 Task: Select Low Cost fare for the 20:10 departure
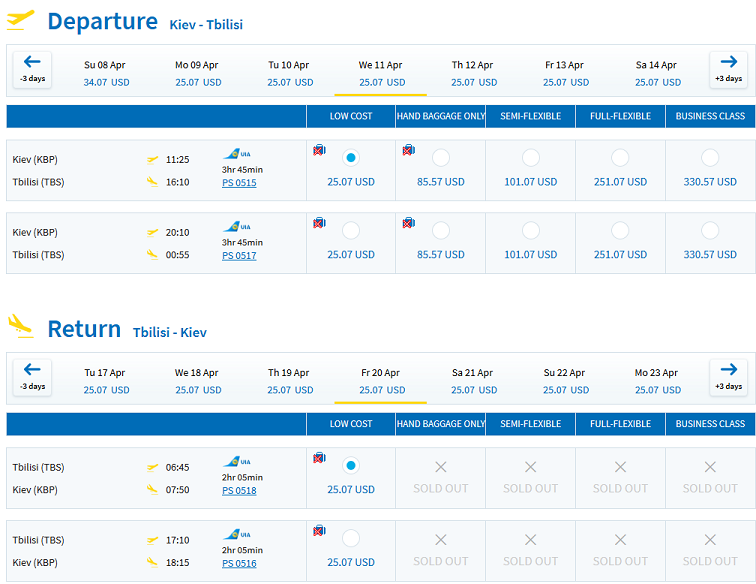[x=351, y=231]
